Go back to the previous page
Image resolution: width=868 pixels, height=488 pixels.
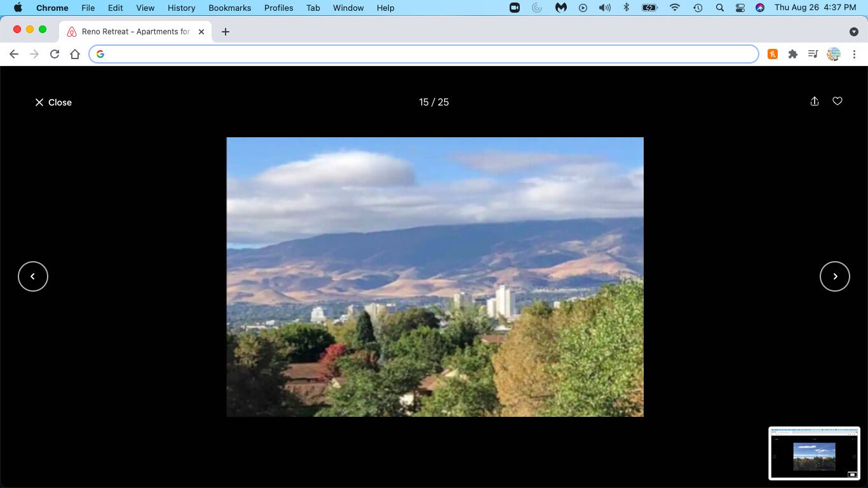click(14, 54)
